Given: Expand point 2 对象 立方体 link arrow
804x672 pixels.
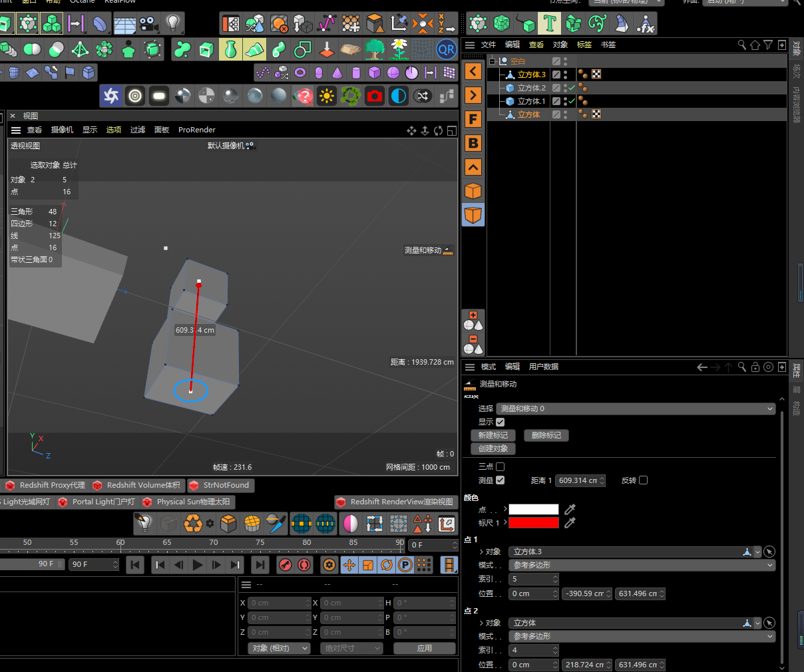Looking at the screenshot, I should click(481, 623).
